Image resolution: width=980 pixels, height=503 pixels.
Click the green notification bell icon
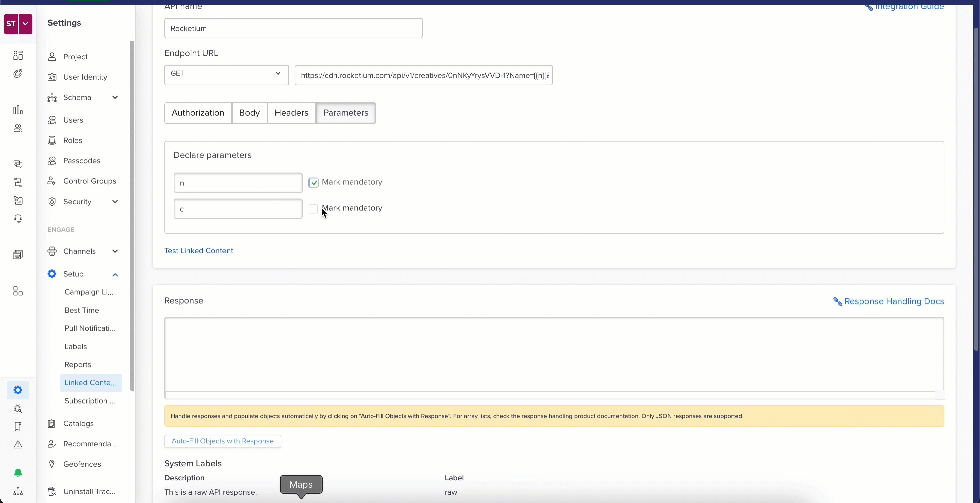(x=18, y=473)
